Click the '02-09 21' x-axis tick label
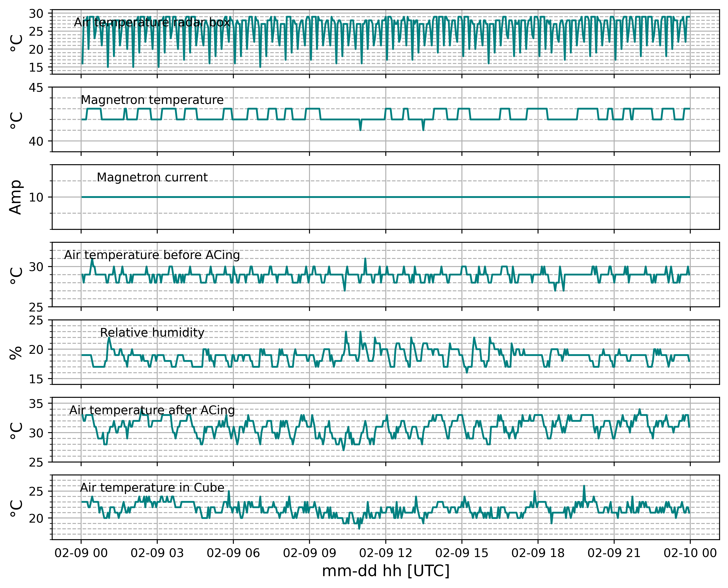This screenshot has width=728, height=588. (x=614, y=553)
